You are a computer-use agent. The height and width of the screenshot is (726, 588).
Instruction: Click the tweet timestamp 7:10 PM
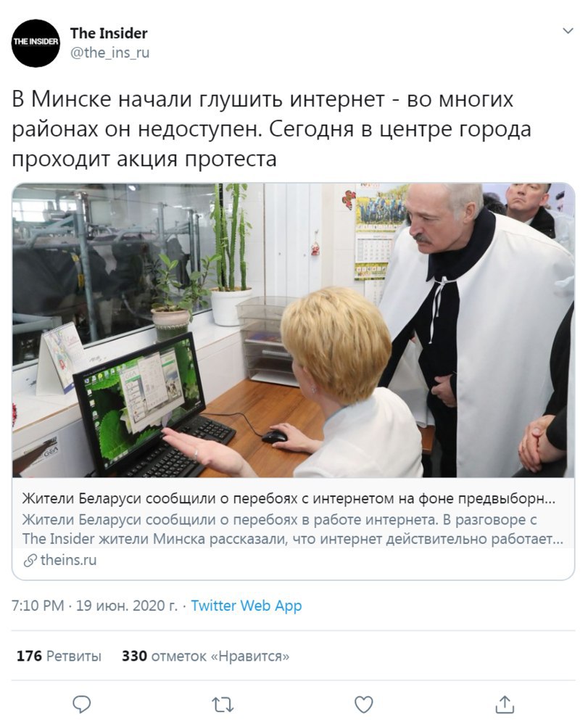click(x=38, y=606)
